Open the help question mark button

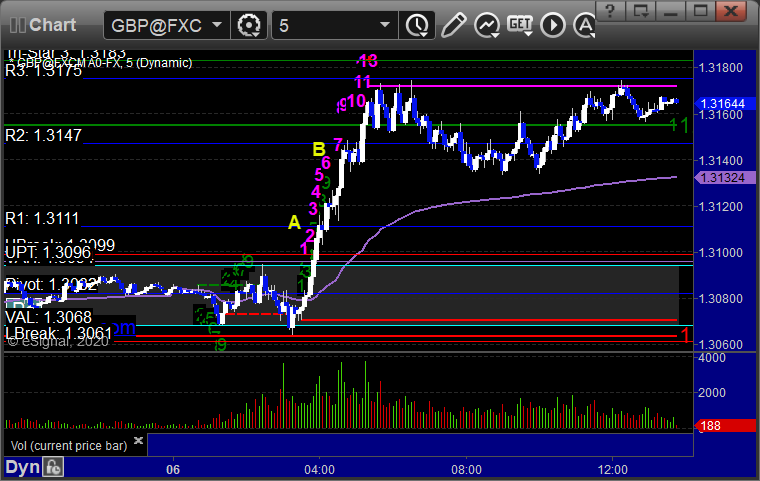610,10
